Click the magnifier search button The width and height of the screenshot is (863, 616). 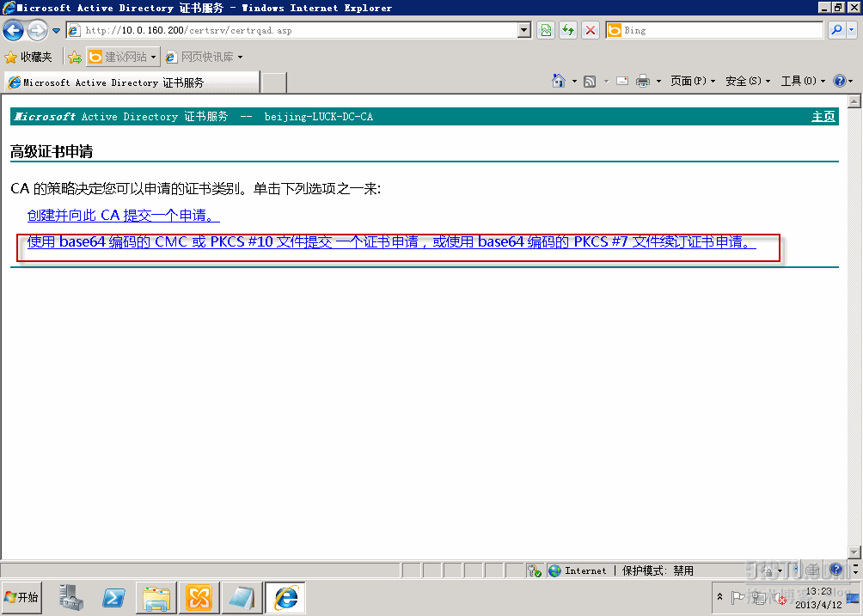(836, 30)
